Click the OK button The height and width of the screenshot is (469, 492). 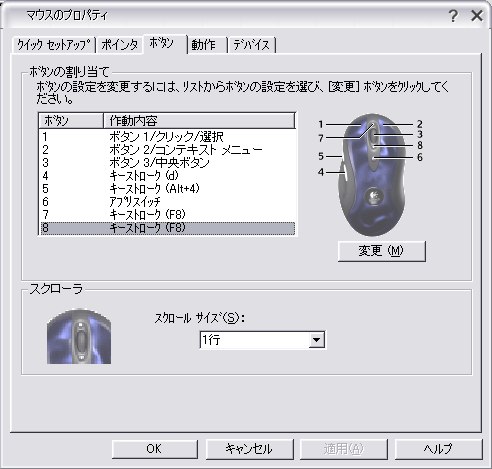155,449
